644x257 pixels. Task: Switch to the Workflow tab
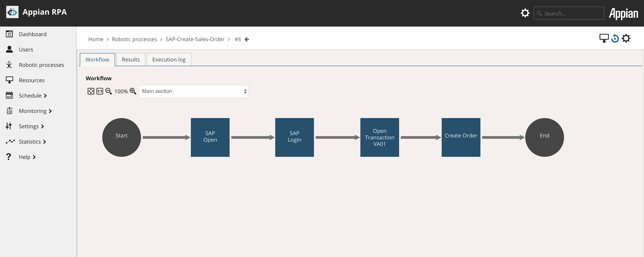coord(97,60)
